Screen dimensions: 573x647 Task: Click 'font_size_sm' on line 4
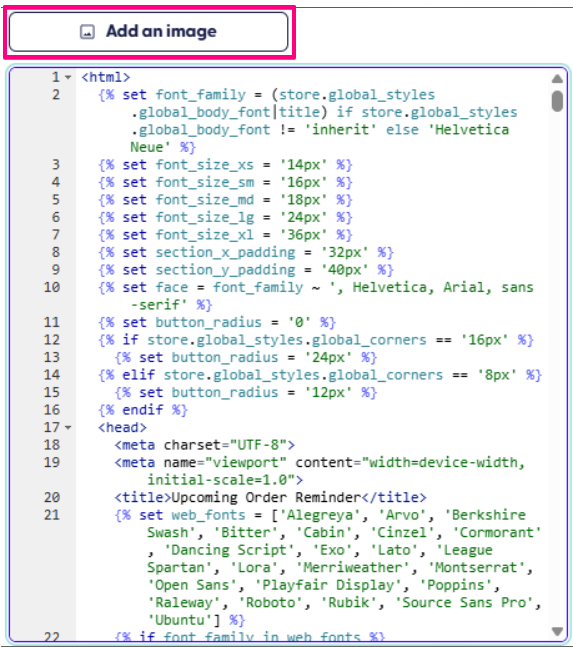[x=205, y=182]
